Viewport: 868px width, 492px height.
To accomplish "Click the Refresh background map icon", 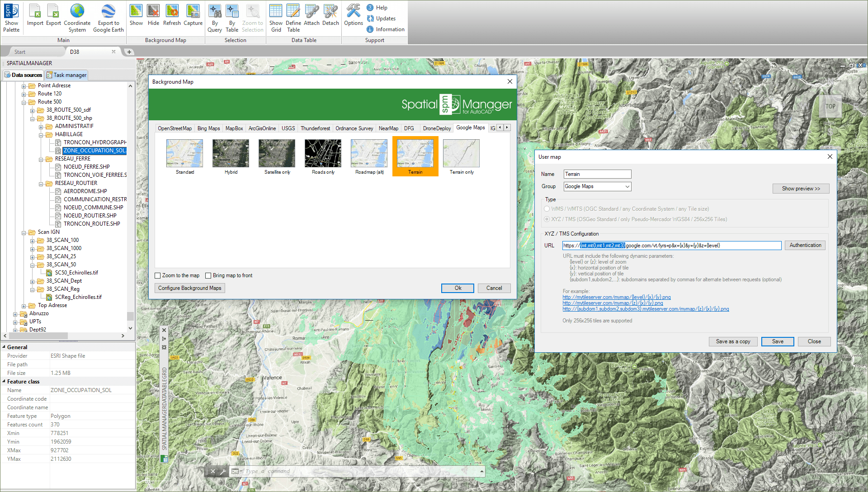I will point(172,15).
